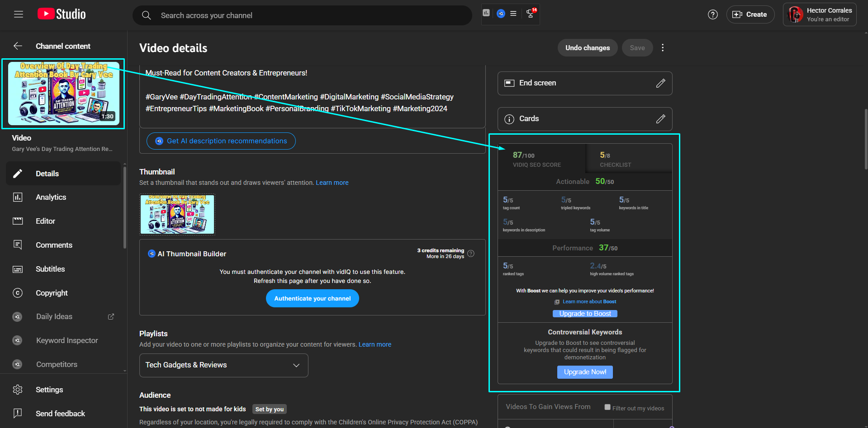Open vidIQ stats bar-chart icon in toolbar
This screenshot has width=868, height=428.
486,13
